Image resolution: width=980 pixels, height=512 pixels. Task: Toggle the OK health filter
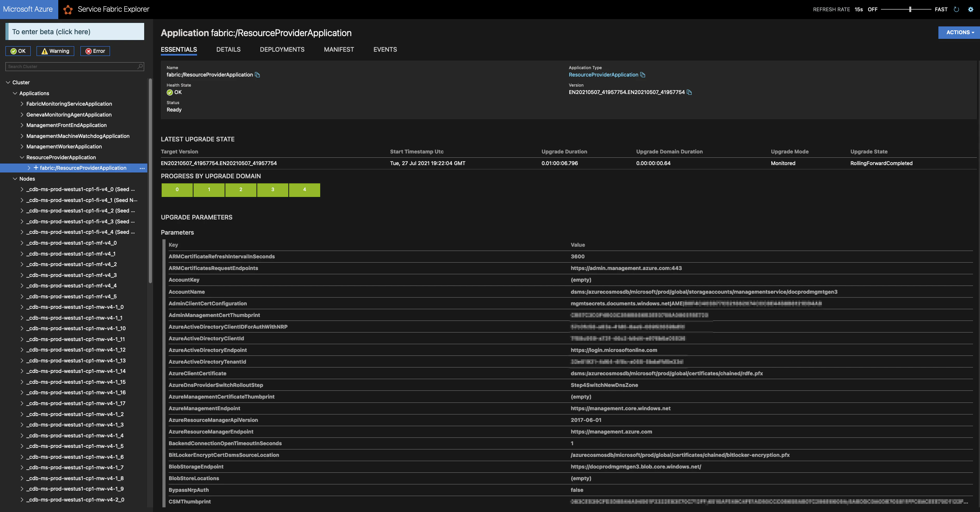point(18,51)
